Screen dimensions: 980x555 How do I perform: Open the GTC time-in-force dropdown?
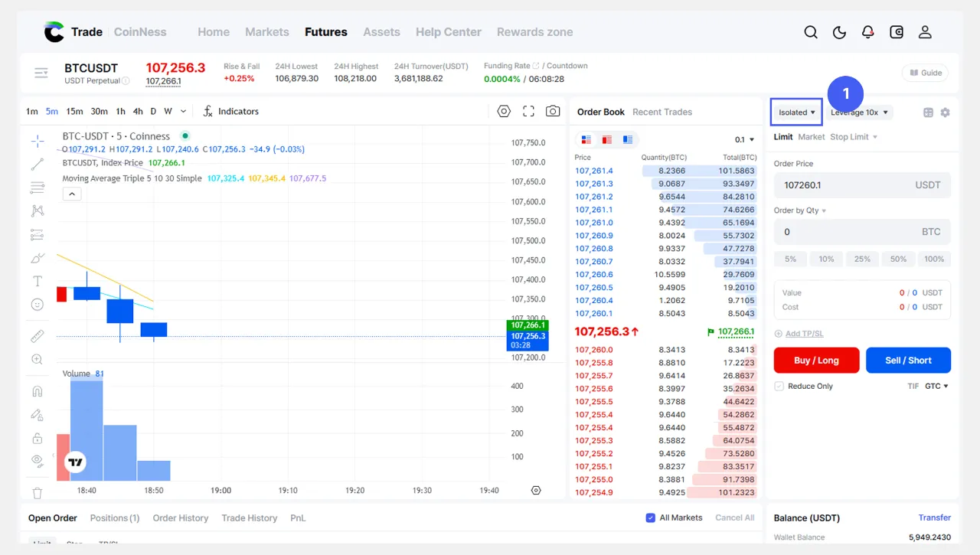coord(936,387)
